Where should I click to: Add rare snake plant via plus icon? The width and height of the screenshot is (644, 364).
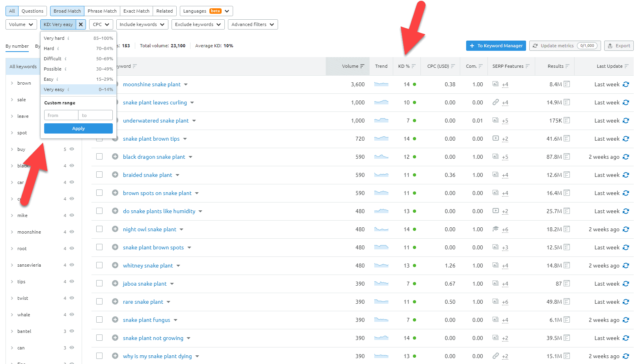[x=115, y=301]
